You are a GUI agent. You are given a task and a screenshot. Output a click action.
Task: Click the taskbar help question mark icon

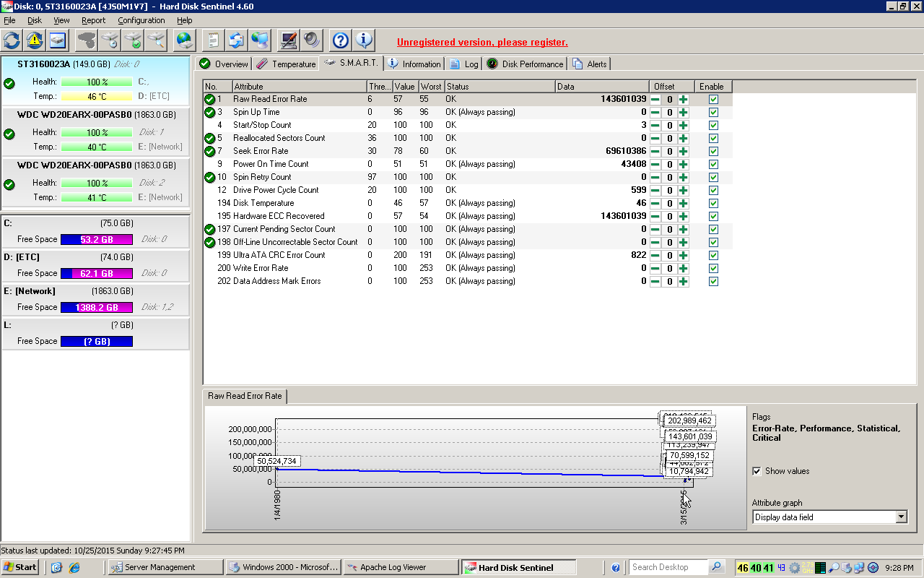(616, 567)
